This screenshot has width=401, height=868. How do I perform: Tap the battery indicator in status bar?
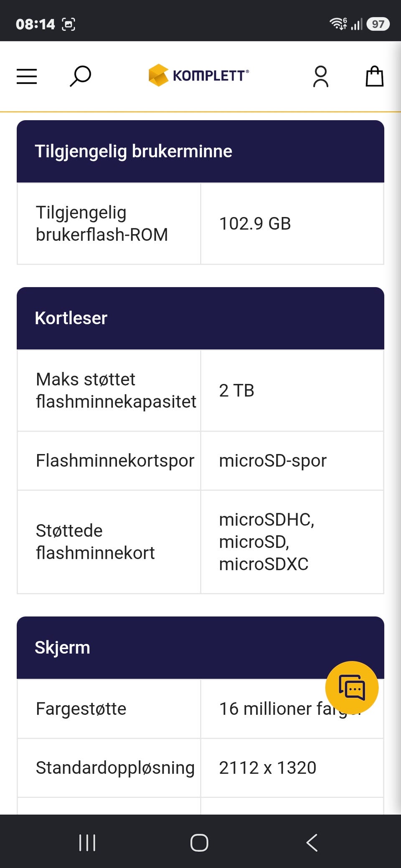(x=378, y=24)
